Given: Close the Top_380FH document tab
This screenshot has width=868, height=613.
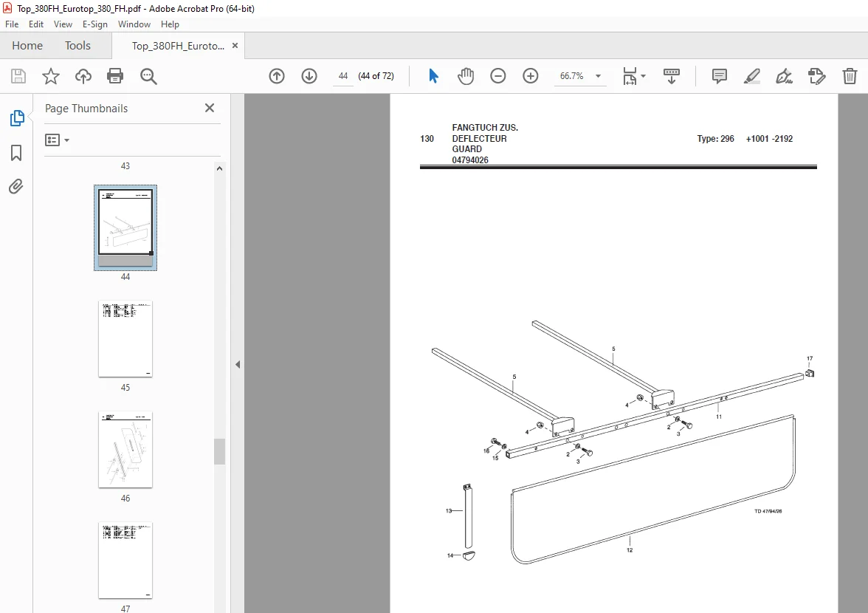Looking at the screenshot, I should [x=235, y=45].
